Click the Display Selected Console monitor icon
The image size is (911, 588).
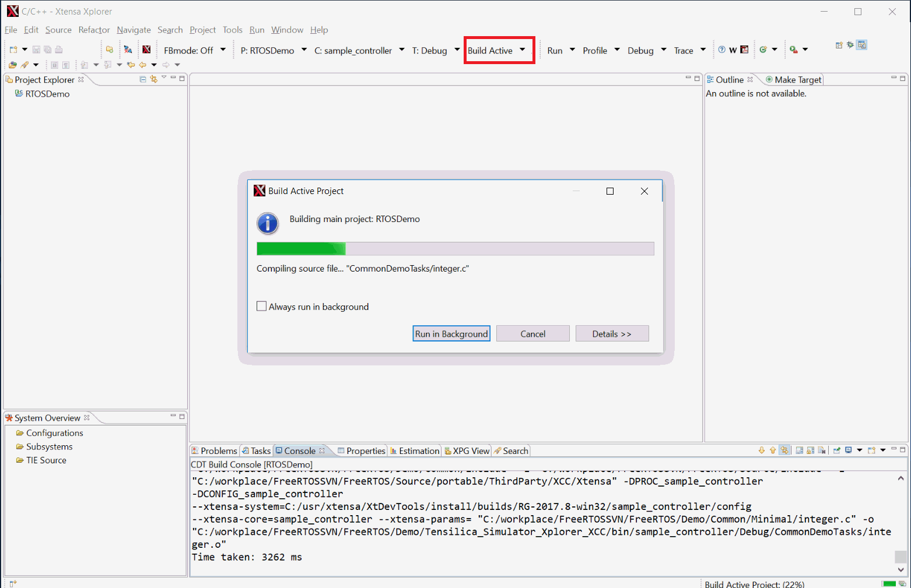coord(849,450)
